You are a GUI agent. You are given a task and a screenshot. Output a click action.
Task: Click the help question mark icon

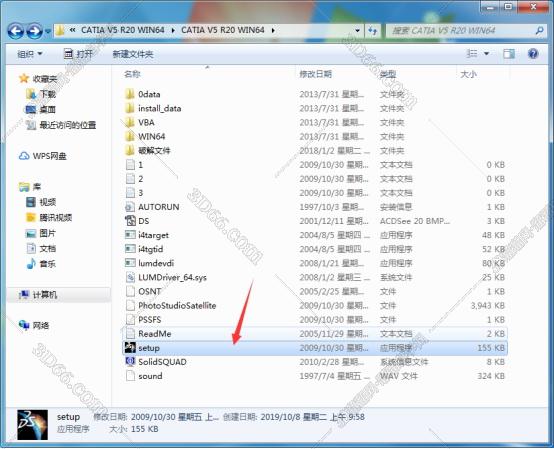[x=533, y=54]
